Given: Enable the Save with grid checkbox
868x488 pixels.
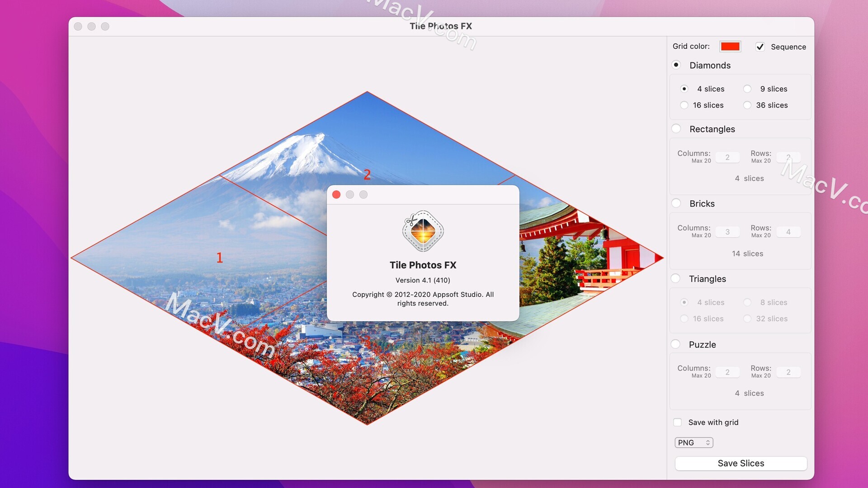Looking at the screenshot, I should click(x=678, y=422).
